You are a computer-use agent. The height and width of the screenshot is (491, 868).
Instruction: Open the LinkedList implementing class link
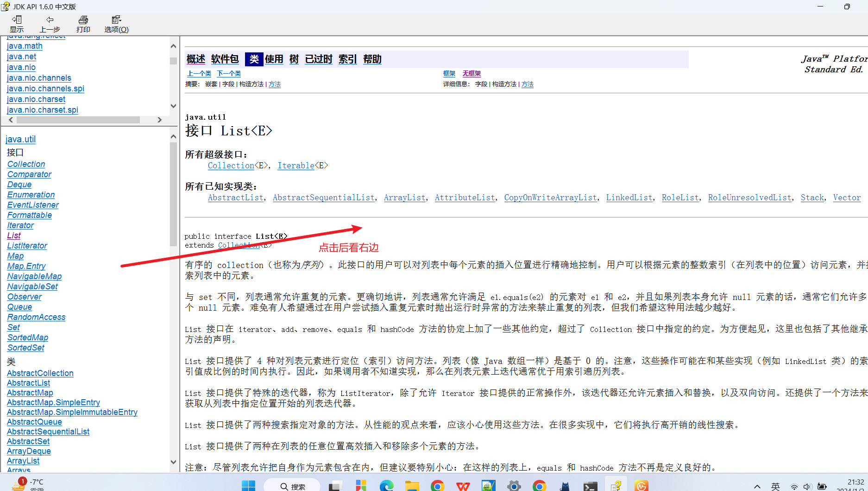(629, 198)
